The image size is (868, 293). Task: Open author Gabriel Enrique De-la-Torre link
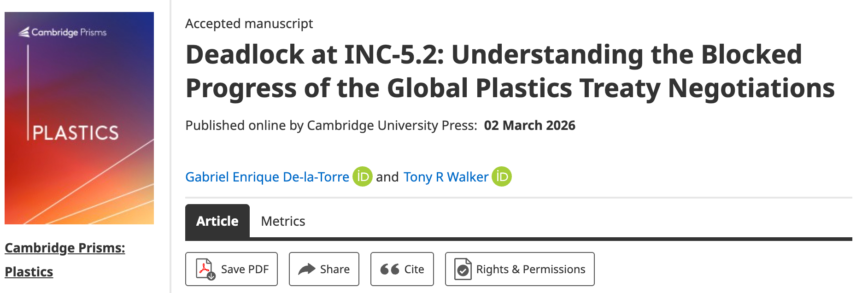coord(267,177)
